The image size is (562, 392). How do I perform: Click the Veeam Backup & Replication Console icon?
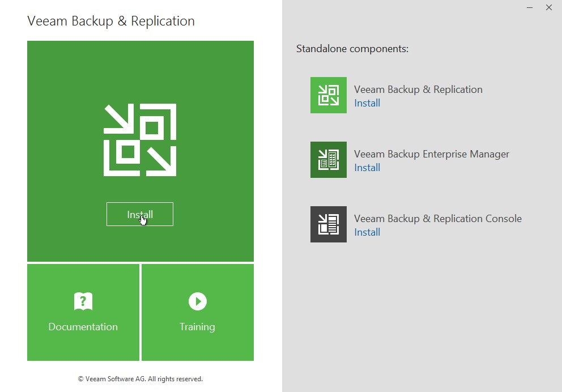[329, 224]
